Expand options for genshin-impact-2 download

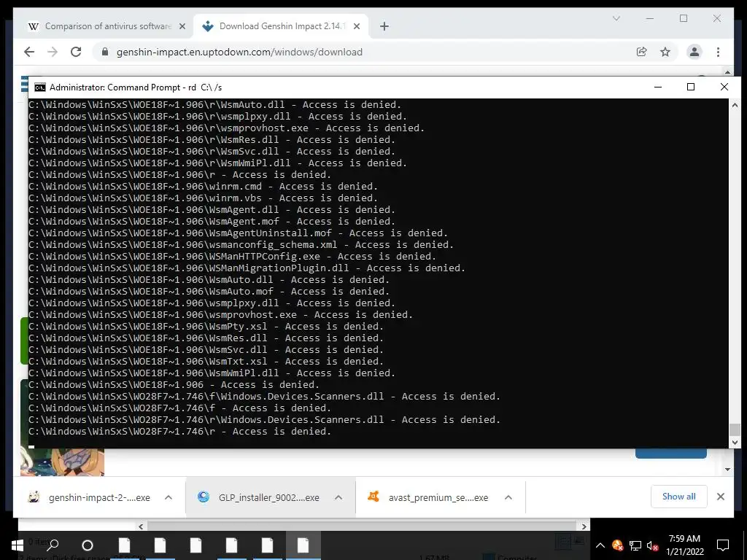tap(169, 497)
